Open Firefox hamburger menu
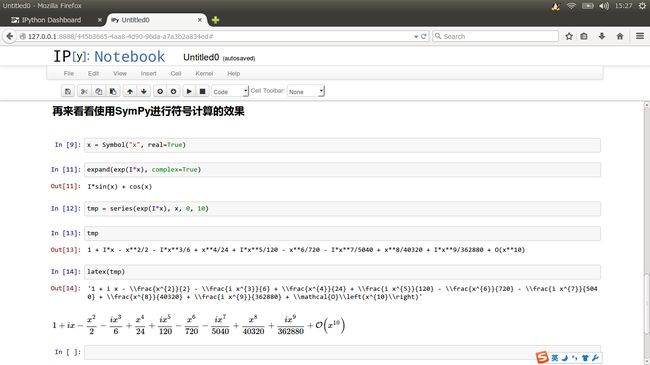Screen dimensions: 650x365 (640, 36)
